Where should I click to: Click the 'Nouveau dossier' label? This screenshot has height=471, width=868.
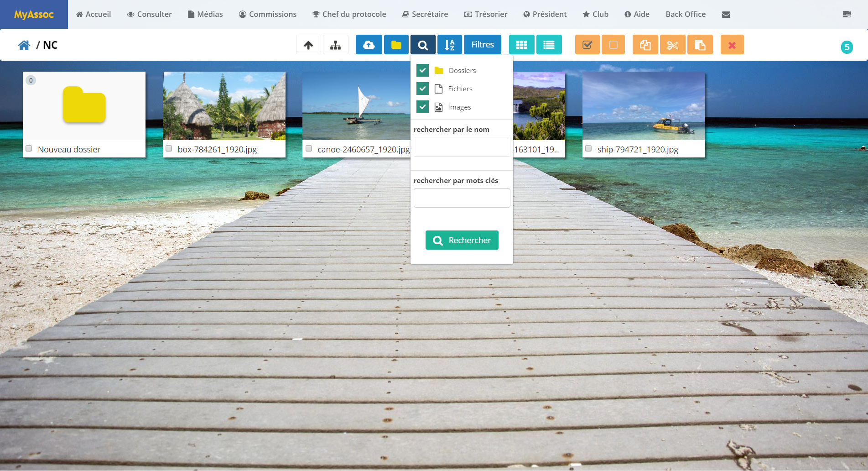[69, 149]
